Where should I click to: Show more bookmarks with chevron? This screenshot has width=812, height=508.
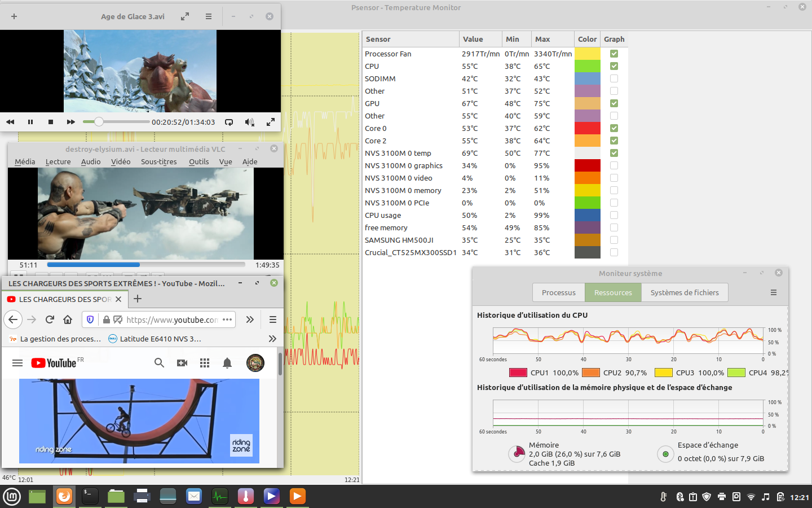(x=272, y=339)
